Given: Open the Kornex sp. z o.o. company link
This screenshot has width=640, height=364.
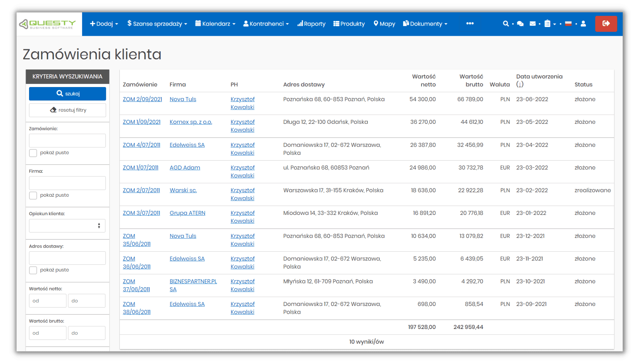Looking at the screenshot, I should tap(191, 122).
